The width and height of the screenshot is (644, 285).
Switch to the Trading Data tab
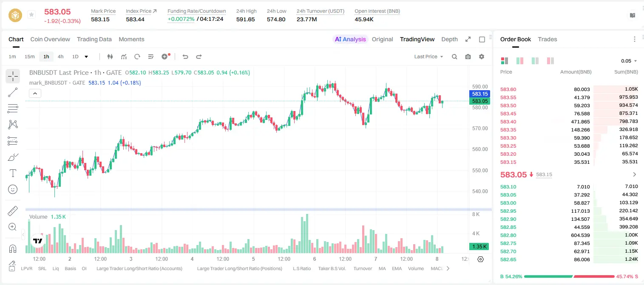point(94,39)
